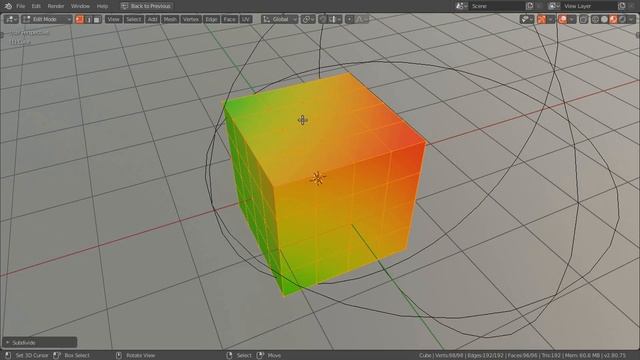Screen dimensions: 640x360
Task: Switch to rendered shading
Action: 622,19
